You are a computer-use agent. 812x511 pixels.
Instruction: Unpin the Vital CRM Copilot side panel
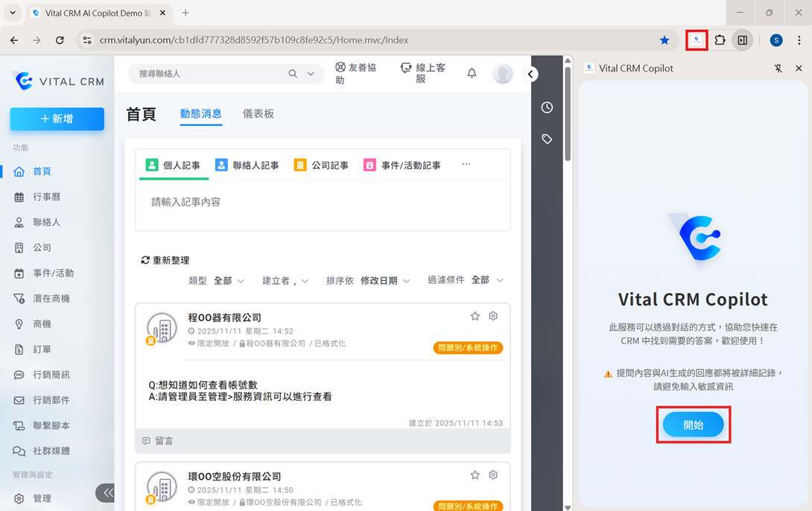(778, 69)
